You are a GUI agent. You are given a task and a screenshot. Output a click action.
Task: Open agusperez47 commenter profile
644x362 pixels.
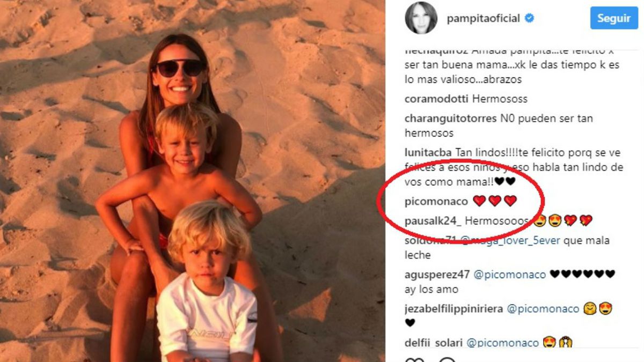437,275
